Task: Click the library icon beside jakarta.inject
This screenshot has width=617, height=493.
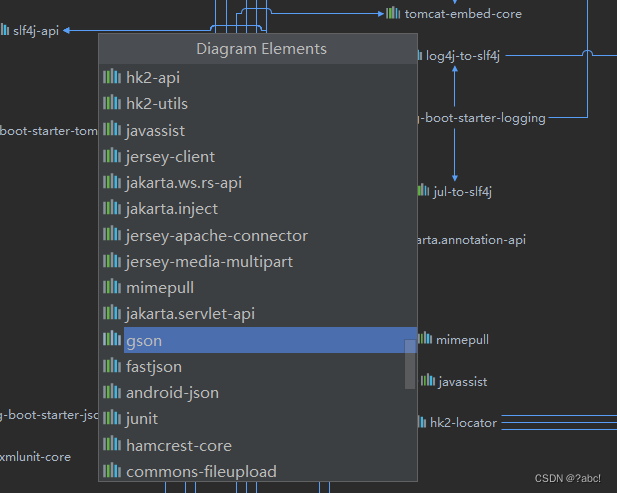Action: click(x=112, y=208)
